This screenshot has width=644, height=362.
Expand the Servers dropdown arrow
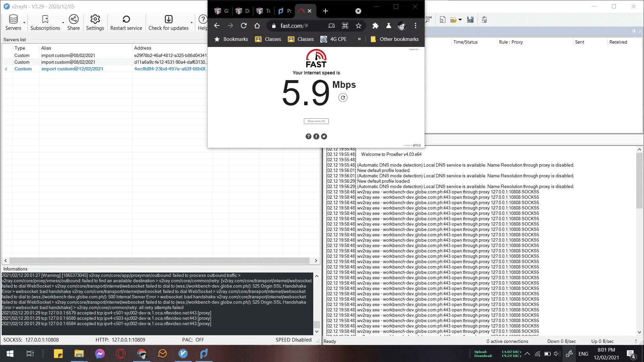pos(24,23)
